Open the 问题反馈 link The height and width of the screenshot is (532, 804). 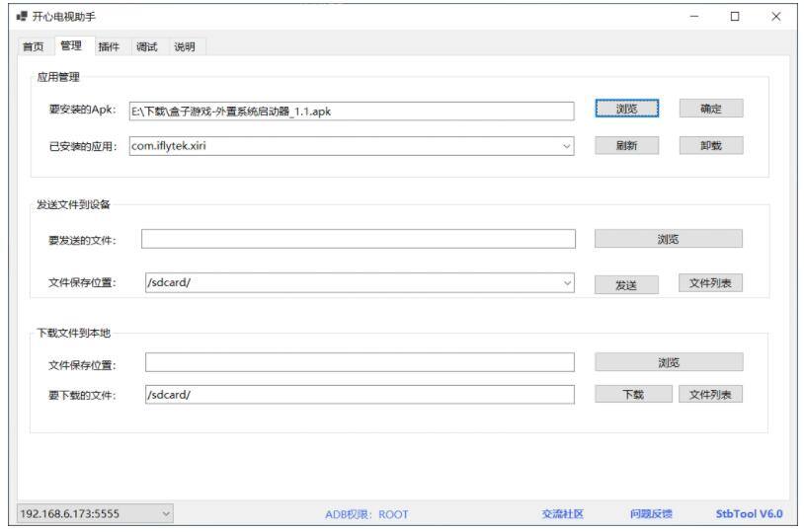tap(651, 513)
